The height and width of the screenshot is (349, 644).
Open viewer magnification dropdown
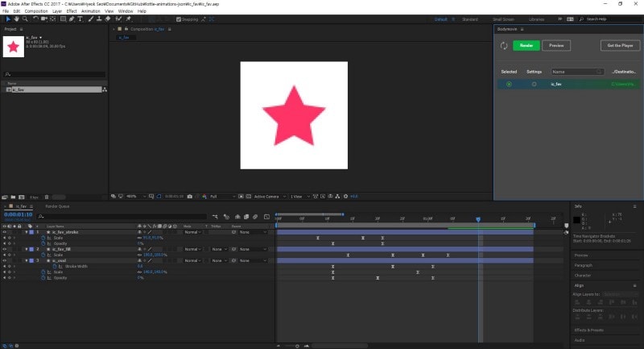(x=135, y=197)
